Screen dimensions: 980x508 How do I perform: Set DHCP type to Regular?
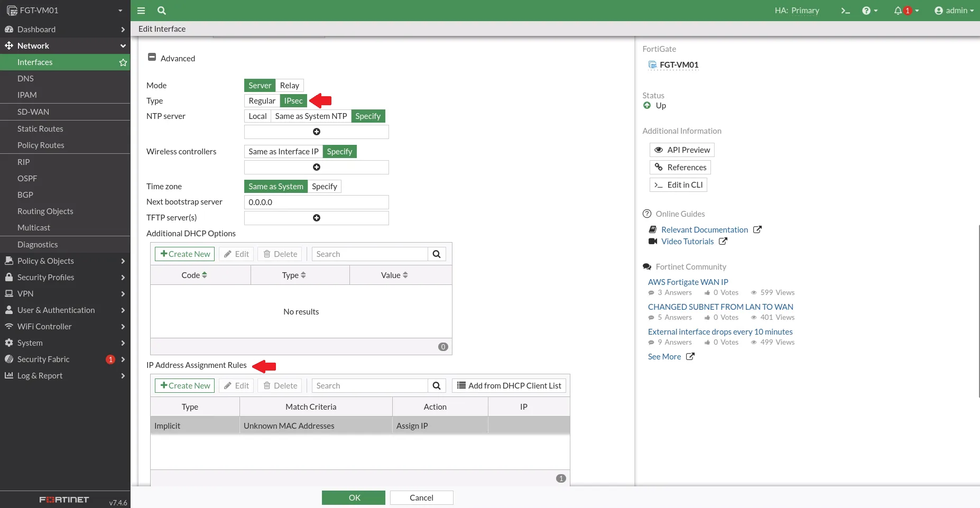point(262,101)
